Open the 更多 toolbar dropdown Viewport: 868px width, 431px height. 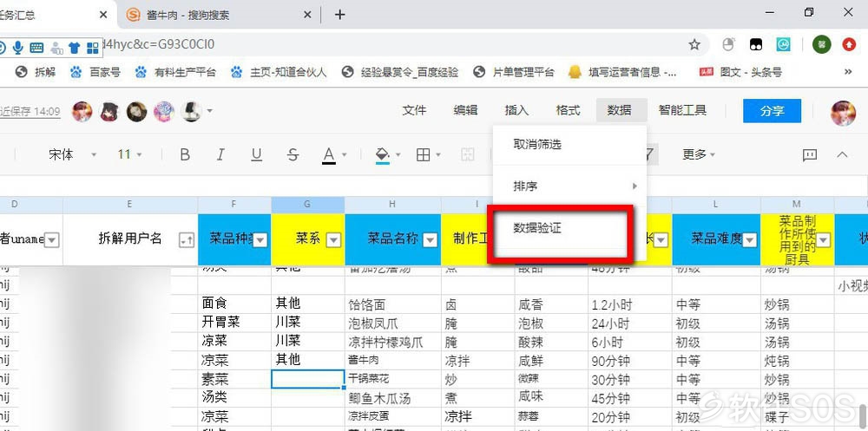tap(699, 155)
